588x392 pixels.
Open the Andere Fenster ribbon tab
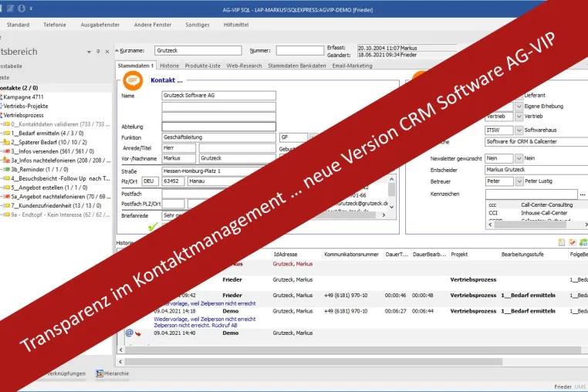pyautogui.click(x=153, y=25)
